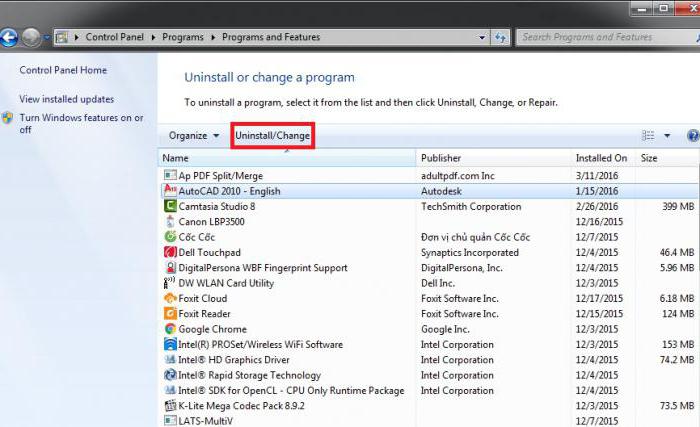Click the Cốc Cốc browser icon
Viewport: 700px width, 427px height.
click(169, 237)
